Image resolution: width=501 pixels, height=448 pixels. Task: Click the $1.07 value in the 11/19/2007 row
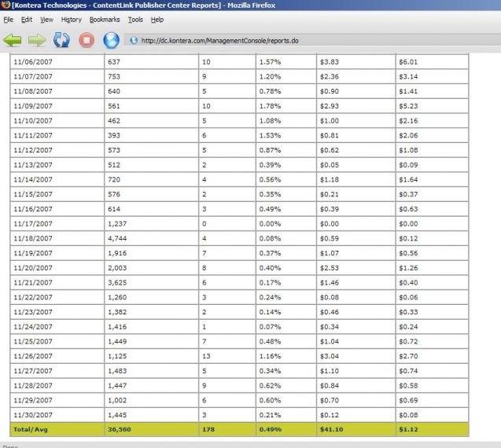click(x=330, y=253)
